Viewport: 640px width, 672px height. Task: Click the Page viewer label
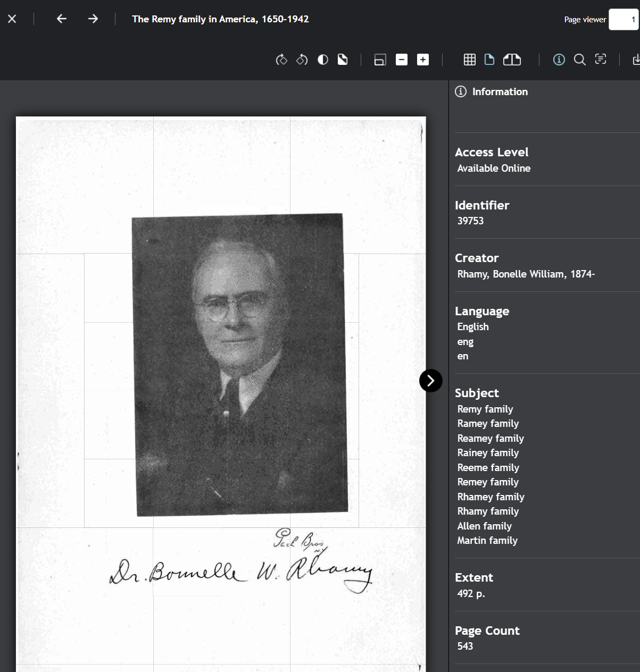coord(585,20)
